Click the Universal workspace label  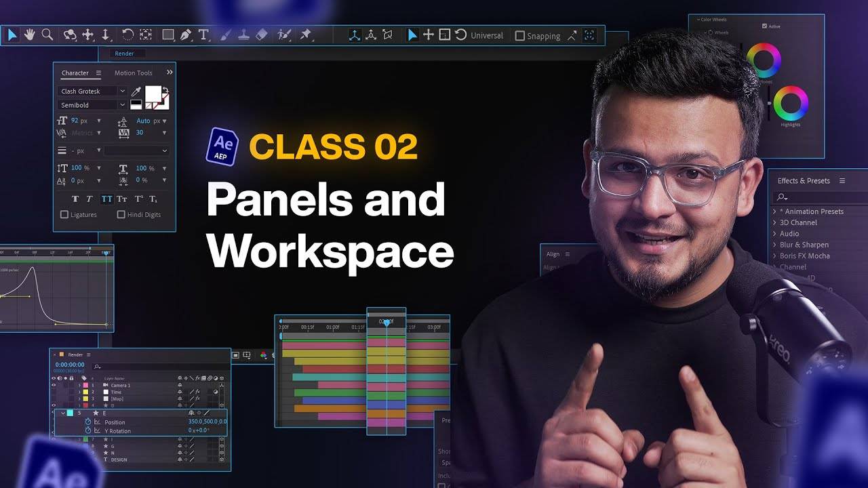pyautogui.click(x=487, y=36)
